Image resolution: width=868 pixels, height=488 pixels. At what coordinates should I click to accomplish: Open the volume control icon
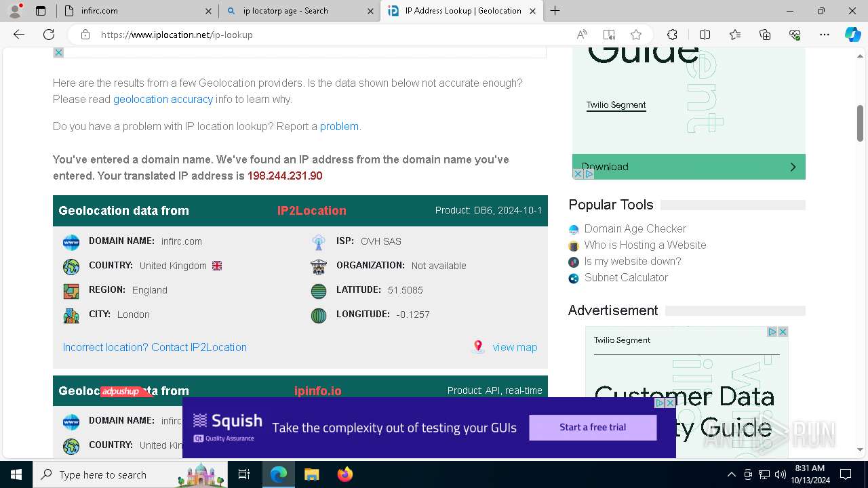pos(781,474)
